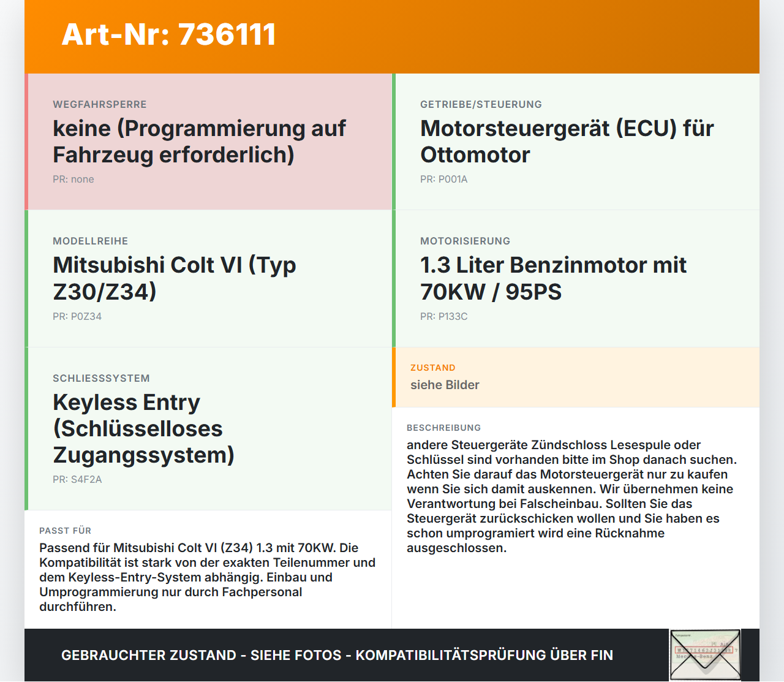Click 'PR: P133C' code

click(x=444, y=317)
